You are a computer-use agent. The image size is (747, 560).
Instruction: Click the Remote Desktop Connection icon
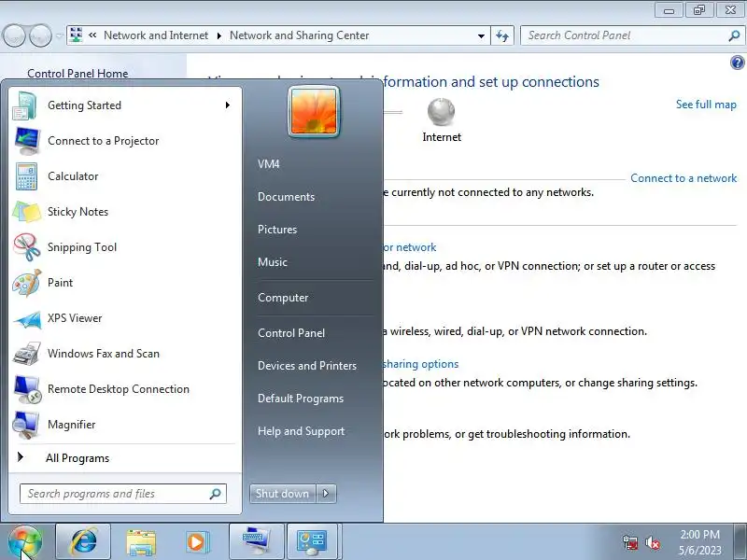point(26,389)
